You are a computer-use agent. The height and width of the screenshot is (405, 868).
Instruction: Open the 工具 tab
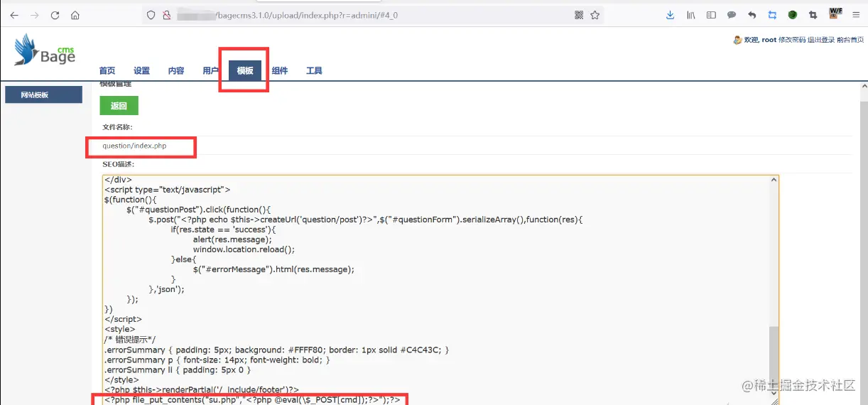coord(314,70)
